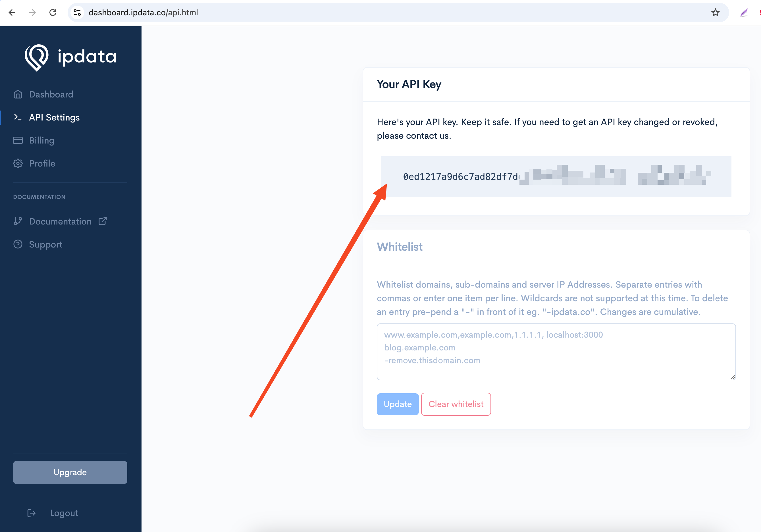Click the Clear whitelist button
761x532 pixels.
456,404
